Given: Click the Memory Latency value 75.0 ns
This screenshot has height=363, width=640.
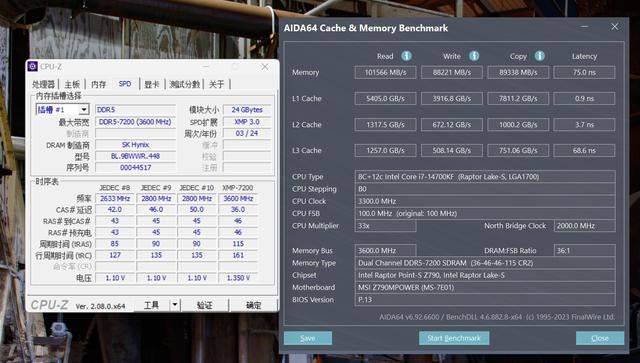Looking at the screenshot, I should click(x=584, y=72).
